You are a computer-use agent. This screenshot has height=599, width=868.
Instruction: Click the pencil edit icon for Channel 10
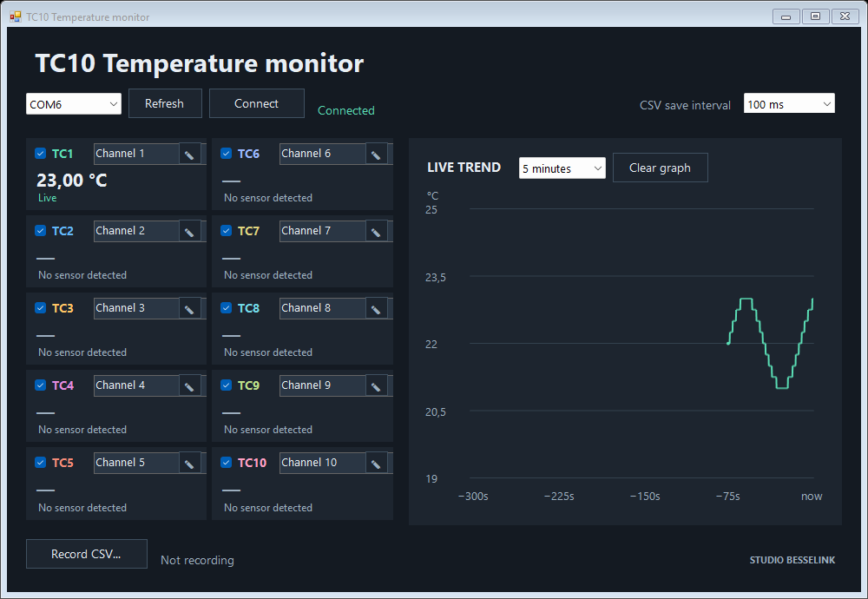click(x=377, y=464)
